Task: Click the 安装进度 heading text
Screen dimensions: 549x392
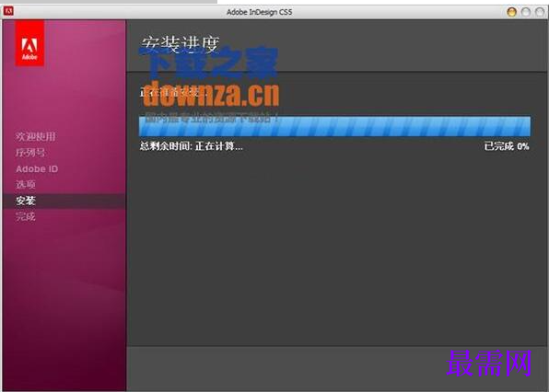Action: 180,45
